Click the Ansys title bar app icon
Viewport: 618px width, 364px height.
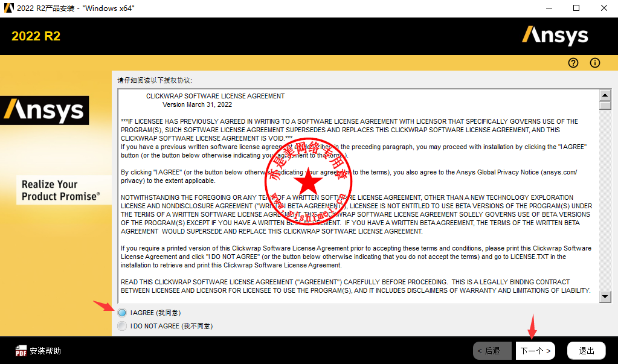coord(8,8)
